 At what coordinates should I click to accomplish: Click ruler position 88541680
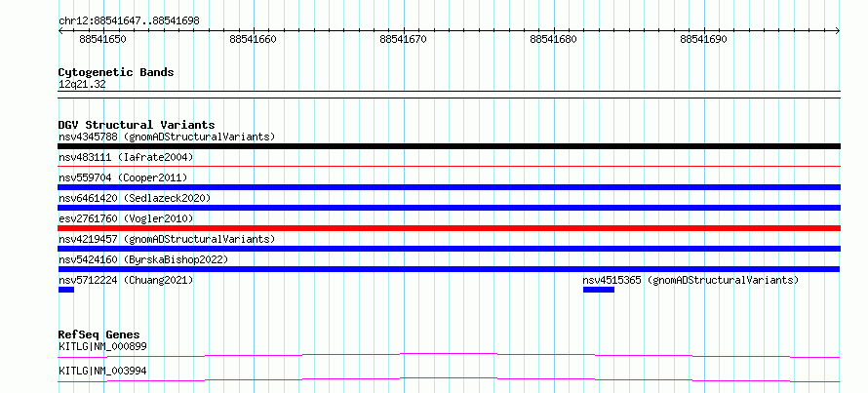(x=554, y=39)
